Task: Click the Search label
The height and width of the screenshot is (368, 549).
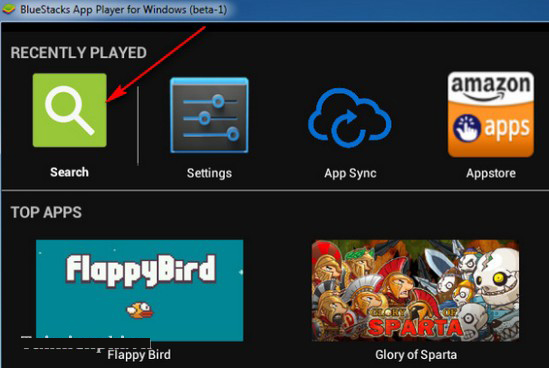Action: tap(69, 172)
